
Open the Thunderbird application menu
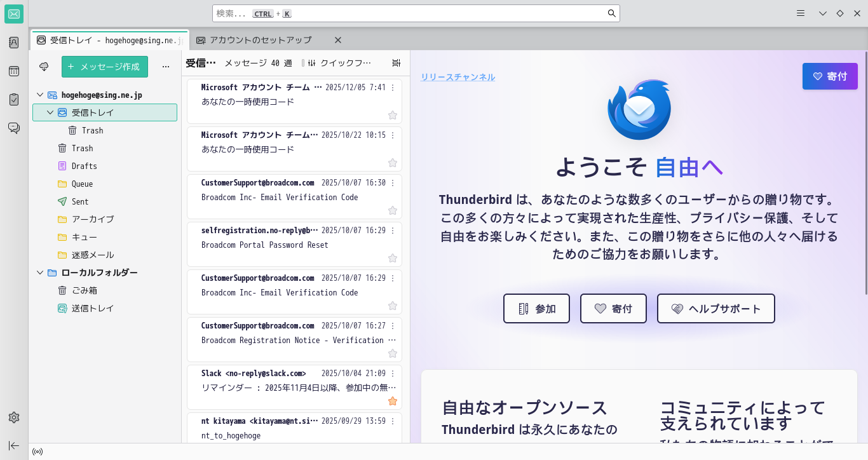pyautogui.click(x=801, y=13)
